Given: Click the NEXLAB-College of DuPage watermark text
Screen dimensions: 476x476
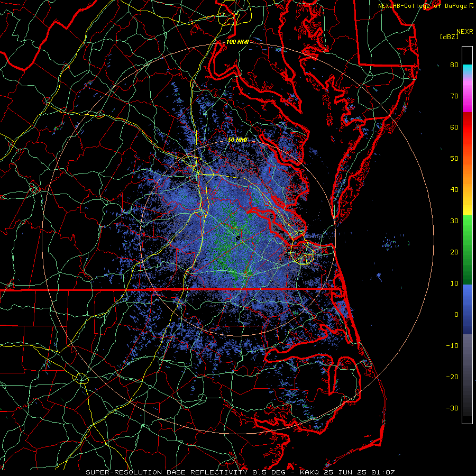Looking at the screenshot, I should [x=423, y=6].
